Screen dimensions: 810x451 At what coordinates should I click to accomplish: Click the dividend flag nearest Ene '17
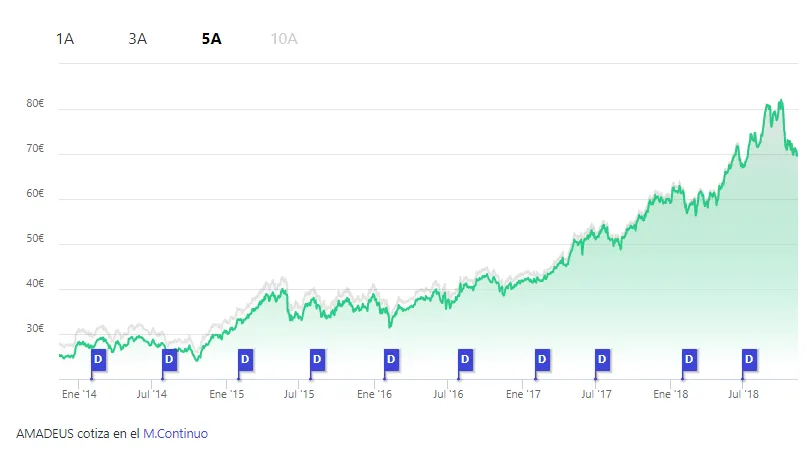tap(542, 358)
